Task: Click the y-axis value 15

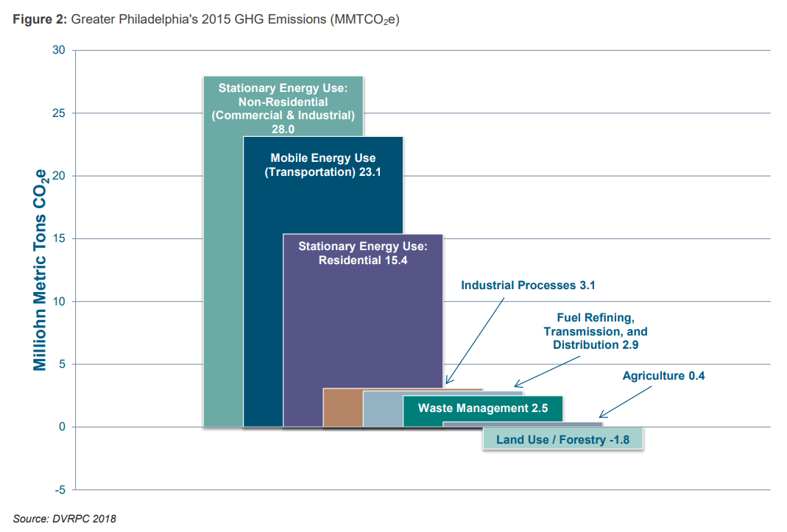Action: [59, 238]
